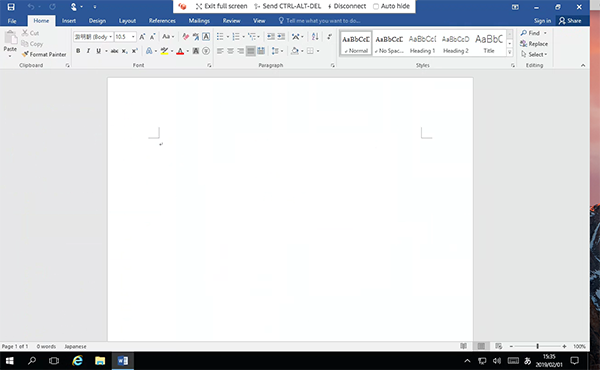600x370 pixels.
Task: Click Send CTRL-ALT-DEL button
Action: click(x=287, y=6)
